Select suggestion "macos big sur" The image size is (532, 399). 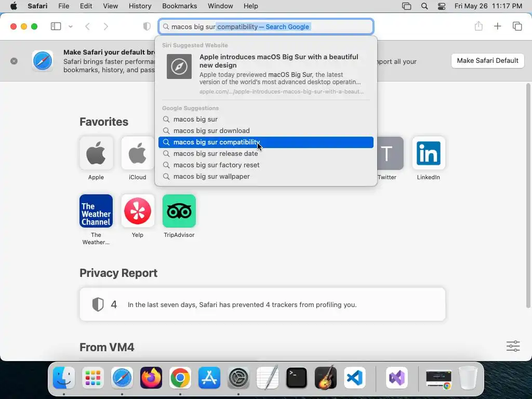tap(266, 119)
